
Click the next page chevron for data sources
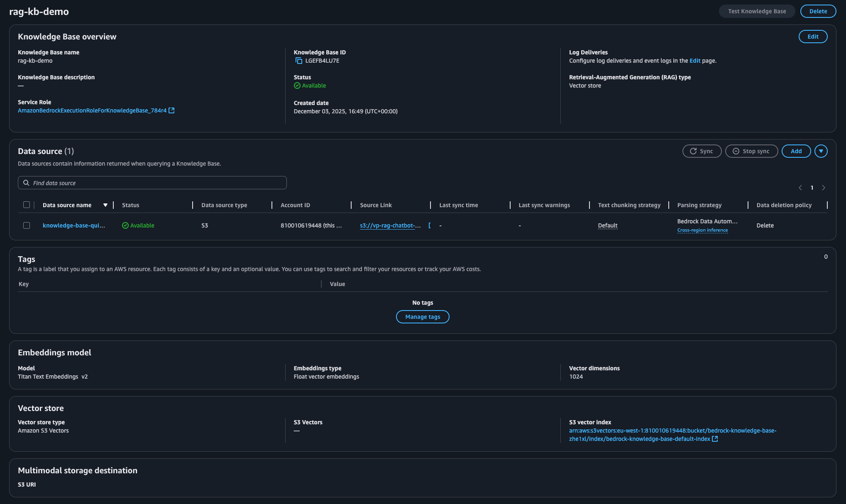coord(824,188)
